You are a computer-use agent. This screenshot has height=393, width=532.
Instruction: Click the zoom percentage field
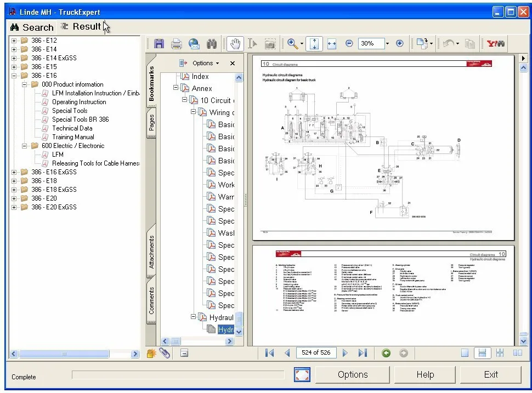click(371, 43)
